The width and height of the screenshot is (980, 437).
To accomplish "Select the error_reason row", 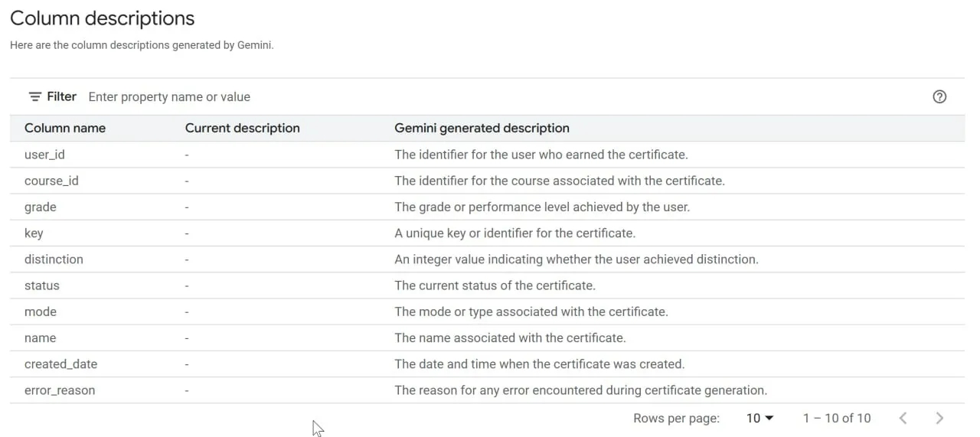I will [x=487, y=390].
